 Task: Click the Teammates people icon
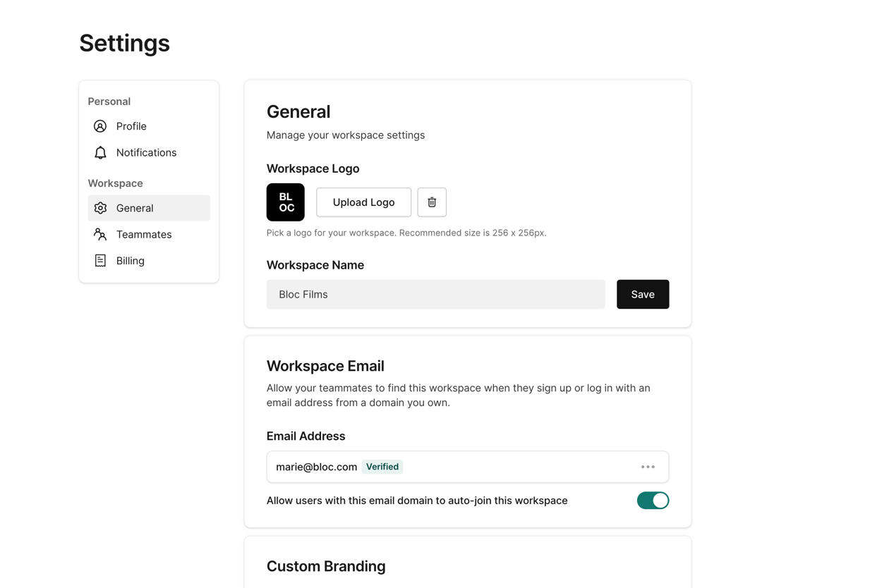click(x=100, y=235)
